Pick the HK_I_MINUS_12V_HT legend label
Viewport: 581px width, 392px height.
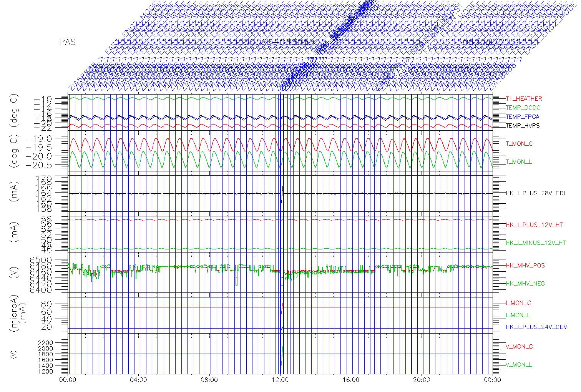pos(536,243)
